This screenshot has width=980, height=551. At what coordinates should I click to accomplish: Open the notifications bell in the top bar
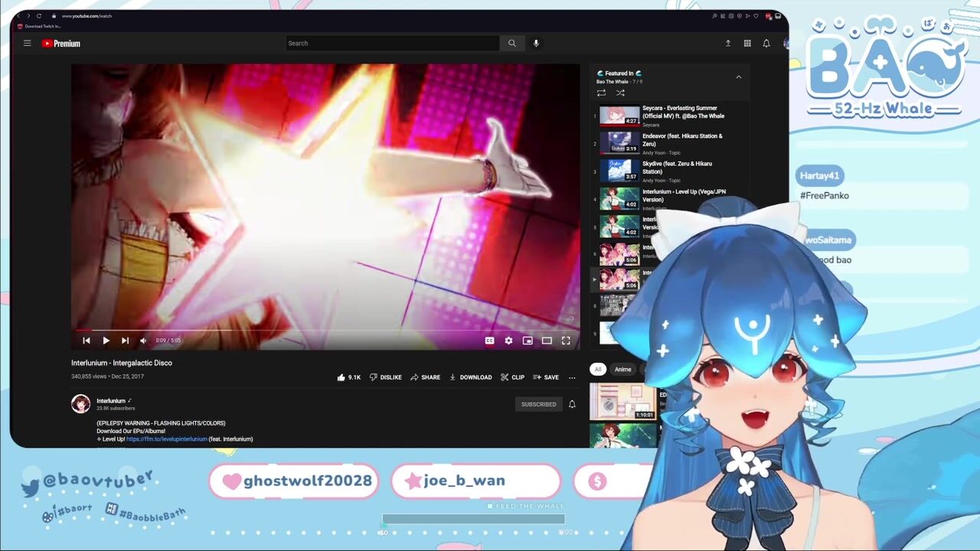click(766, 44)
